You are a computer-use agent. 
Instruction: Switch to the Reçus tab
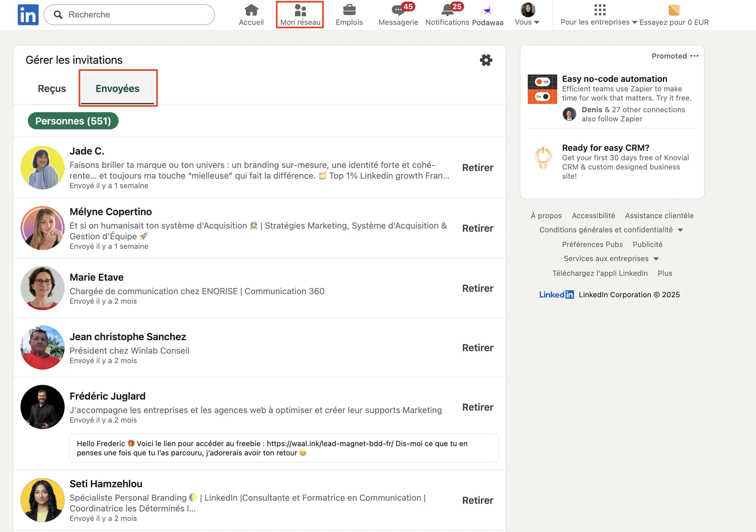tap(52, 88)
